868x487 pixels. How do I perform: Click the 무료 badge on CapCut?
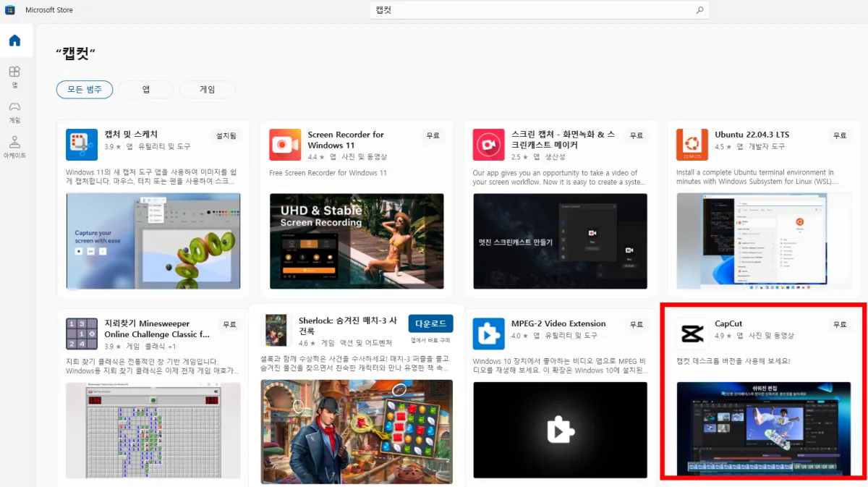(839, 324)
